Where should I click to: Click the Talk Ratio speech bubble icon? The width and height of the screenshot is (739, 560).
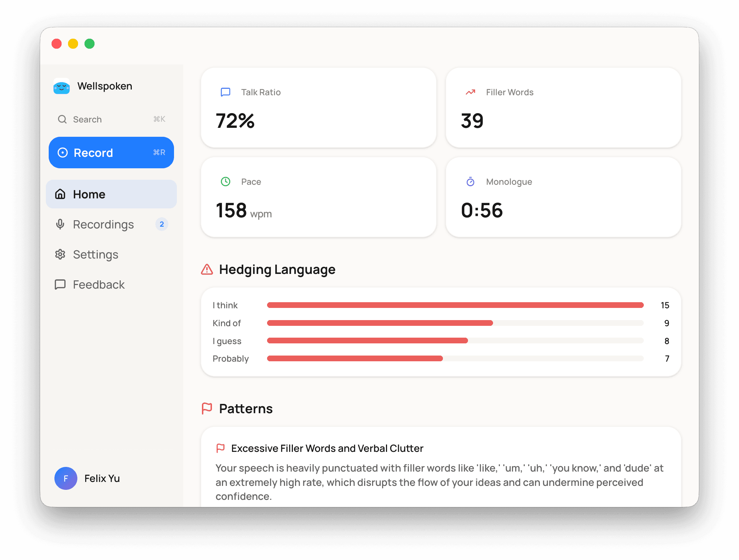click(x=226, y=92)
